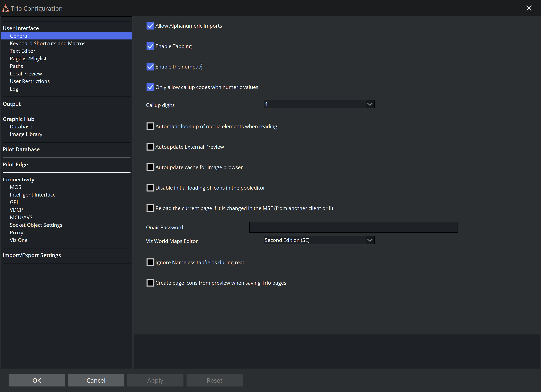The width and height of the screenshot is (541, 392).
Task: Uncheck Allow Alphanumeric Imports
Action: [150, 26]
